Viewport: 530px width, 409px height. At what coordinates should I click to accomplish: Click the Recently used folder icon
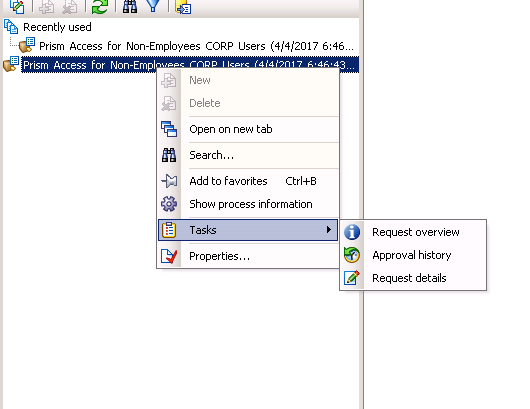click(x=11, y=27)
